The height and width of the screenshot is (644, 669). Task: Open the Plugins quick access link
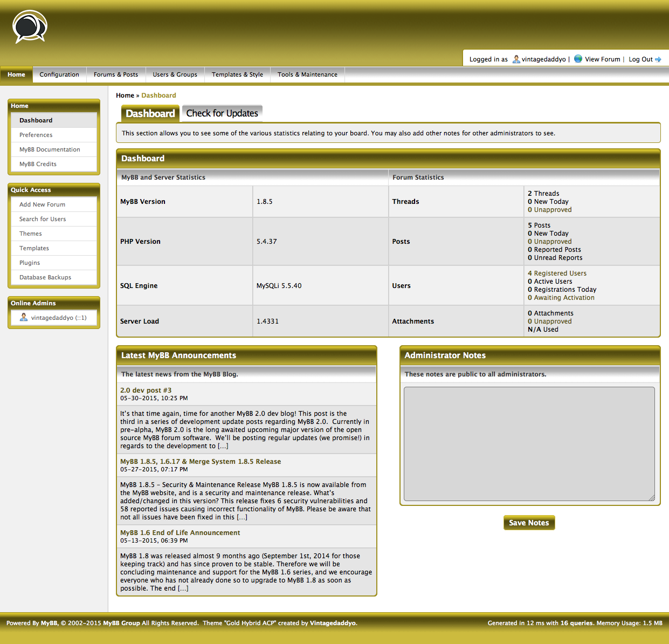30,263
